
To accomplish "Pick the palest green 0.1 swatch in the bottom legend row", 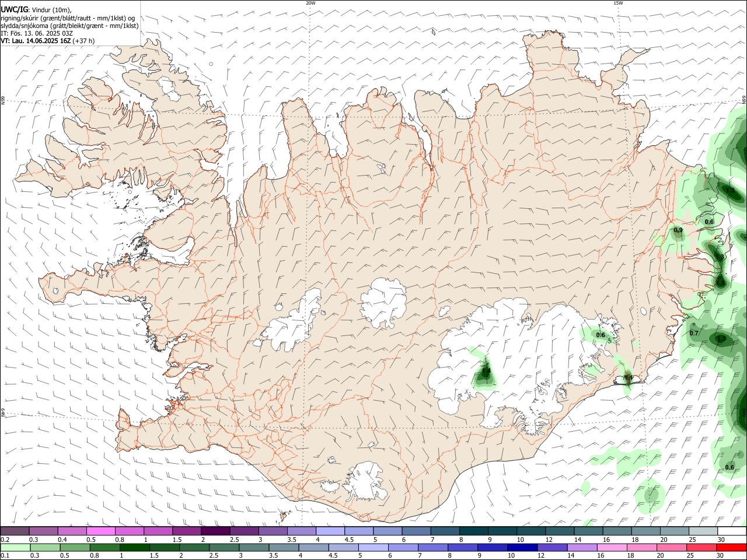I will pyautogui.click(x=15, y=548).
